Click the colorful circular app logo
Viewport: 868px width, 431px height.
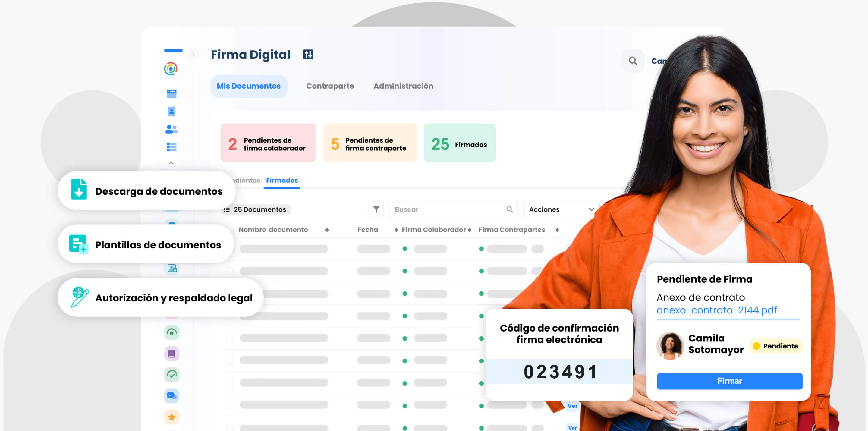171,69
